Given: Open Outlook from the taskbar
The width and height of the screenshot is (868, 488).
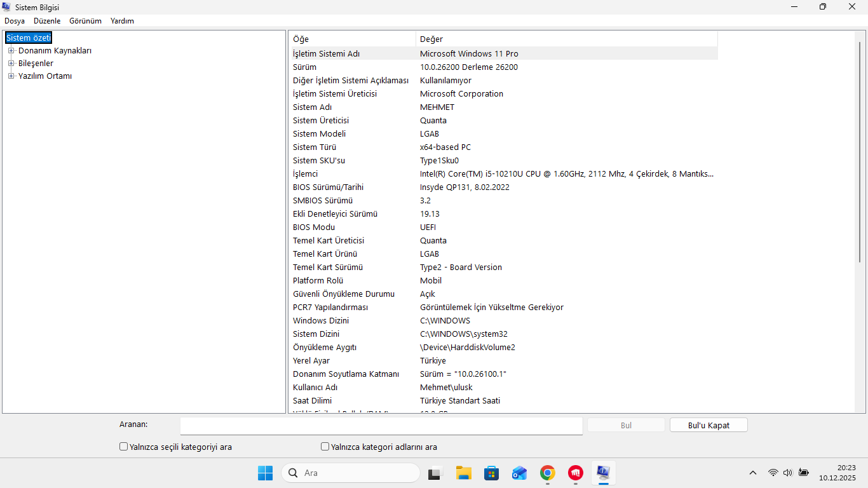Looking at the screenshot, I should (x=519, y=473).
